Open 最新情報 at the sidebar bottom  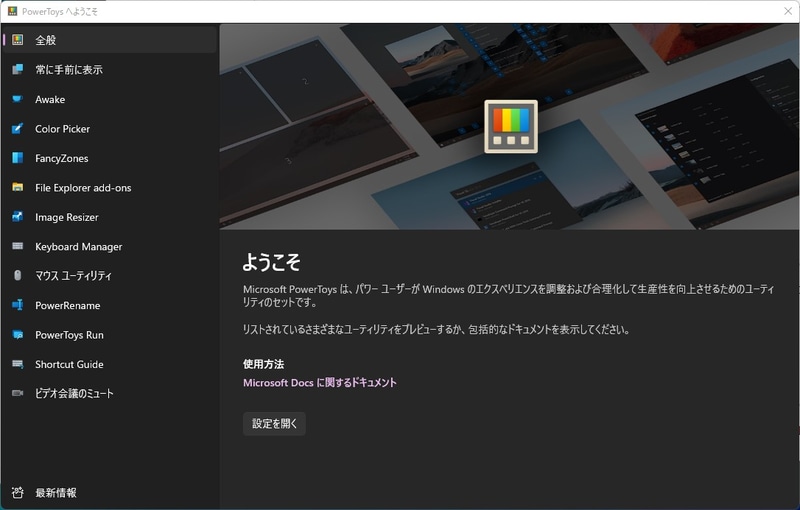coord(110,493)
